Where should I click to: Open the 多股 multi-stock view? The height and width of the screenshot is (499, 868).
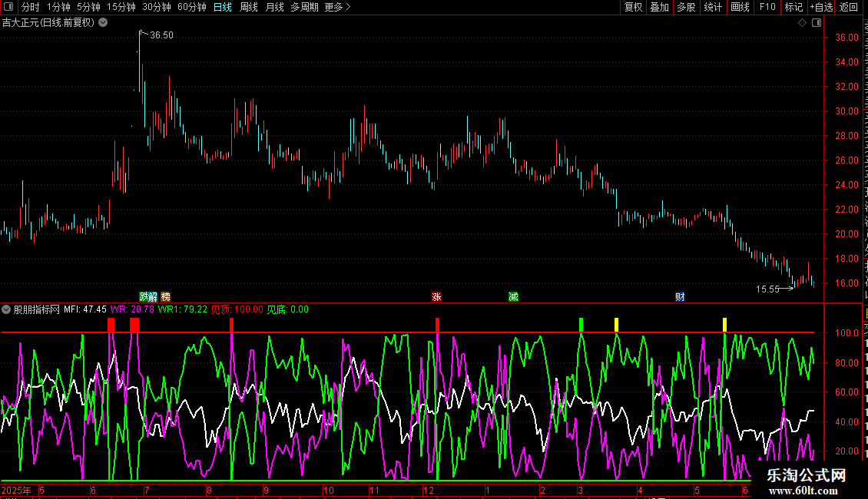coord(686,7)
